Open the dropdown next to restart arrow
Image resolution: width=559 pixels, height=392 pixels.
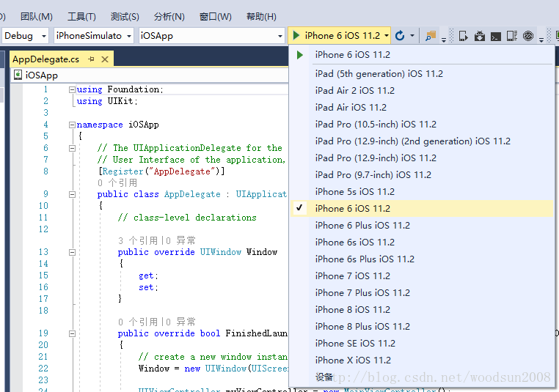[412, 36]
